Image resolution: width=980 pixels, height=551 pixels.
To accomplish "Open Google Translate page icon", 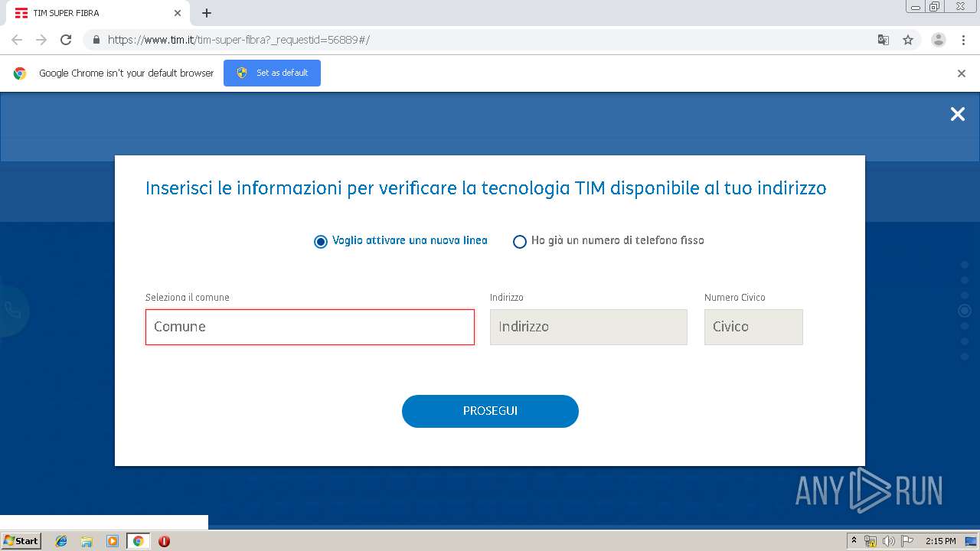I will coord(884,40).
